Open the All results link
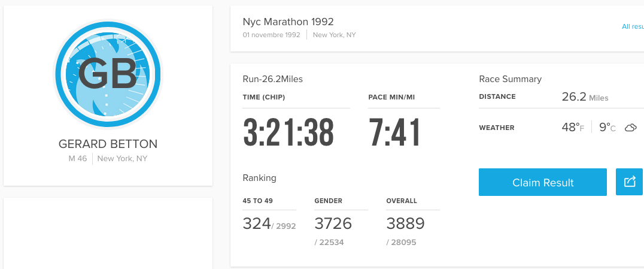Viewport: 644px width, 269px height. 633,26
